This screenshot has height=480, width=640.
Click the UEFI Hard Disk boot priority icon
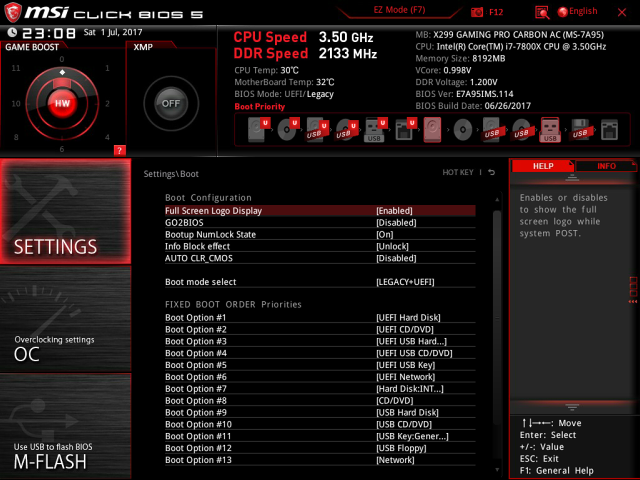(x=259, y=129)
